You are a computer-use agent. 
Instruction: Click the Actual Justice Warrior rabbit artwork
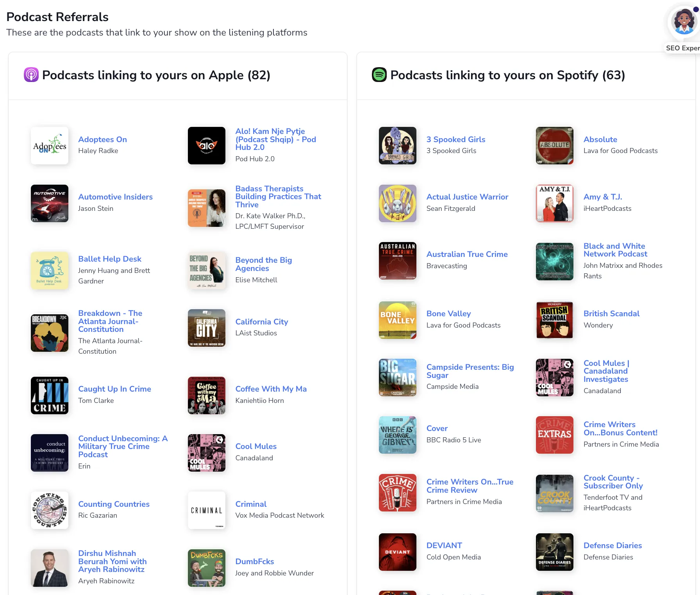[398, 203]
